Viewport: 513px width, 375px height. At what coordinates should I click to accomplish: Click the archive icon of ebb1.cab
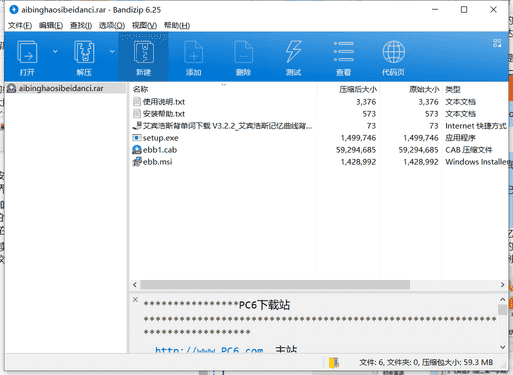click(x=137, y=149)
